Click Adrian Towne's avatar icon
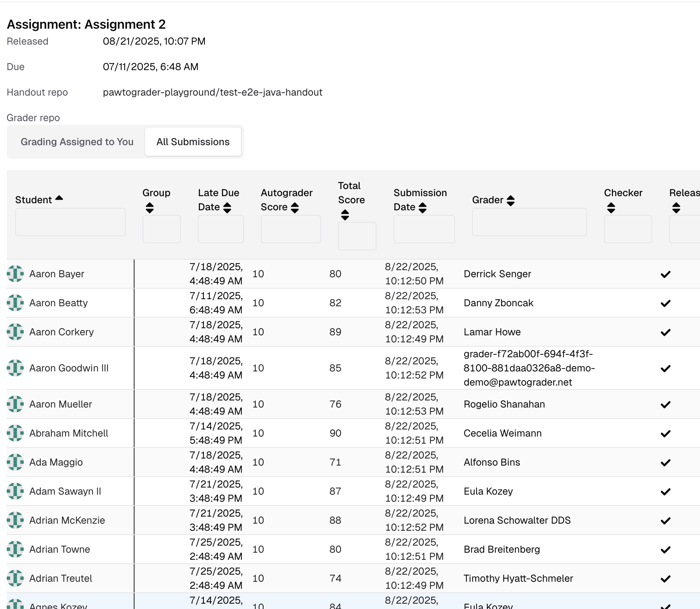Screen dimensions: 700x609 coord(15,549)
